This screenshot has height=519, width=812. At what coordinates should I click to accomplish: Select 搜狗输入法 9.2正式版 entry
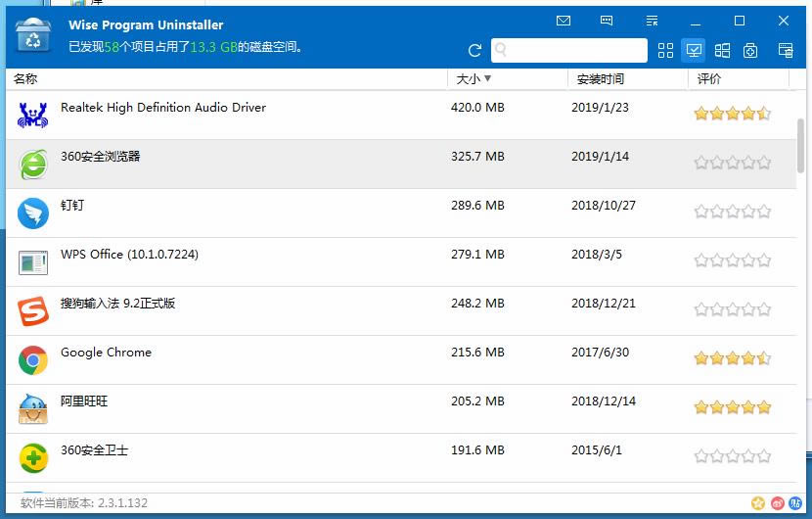tap(117, 303)
